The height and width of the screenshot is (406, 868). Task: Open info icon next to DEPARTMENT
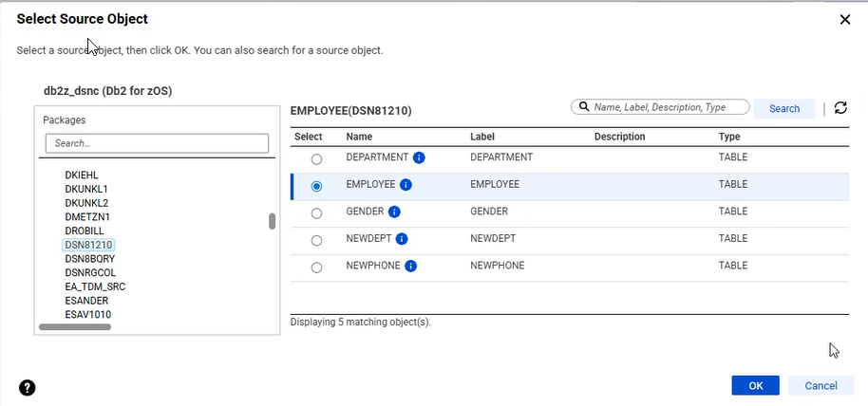pyautogui.click(x=419, y=157)
